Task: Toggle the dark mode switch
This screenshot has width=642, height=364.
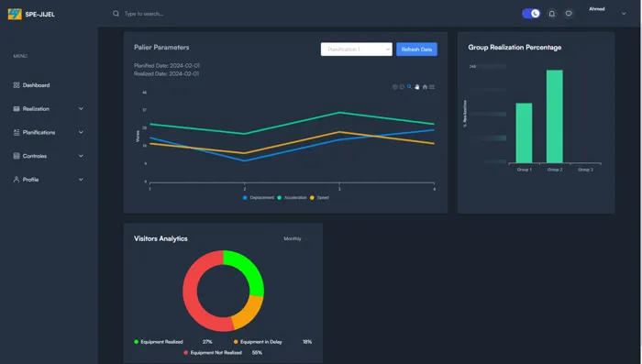Action: coord(531,14)
